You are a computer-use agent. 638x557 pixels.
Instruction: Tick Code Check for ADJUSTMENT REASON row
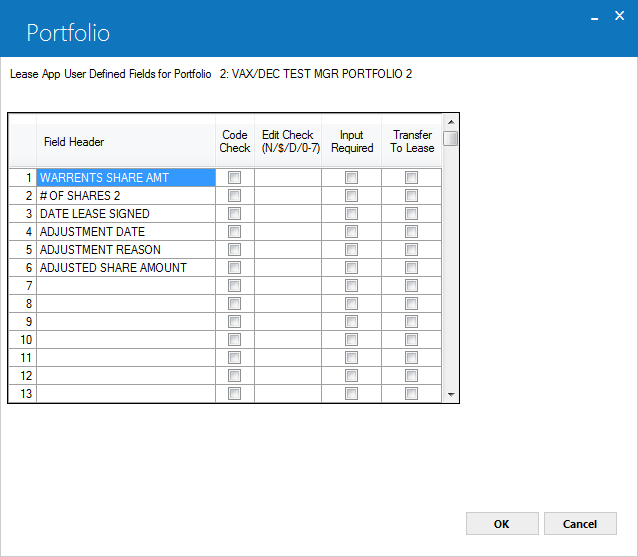[234, 249]
